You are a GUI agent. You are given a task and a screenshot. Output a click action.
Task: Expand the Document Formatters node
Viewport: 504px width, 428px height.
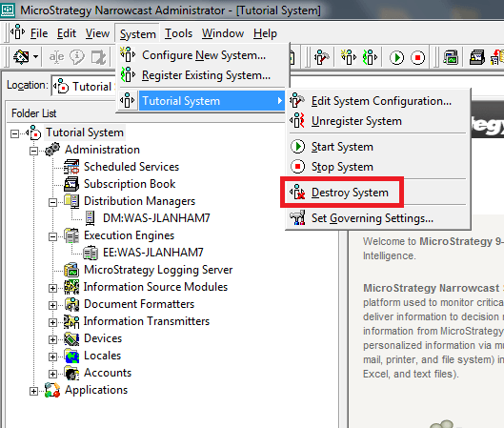tap(52, 305)
